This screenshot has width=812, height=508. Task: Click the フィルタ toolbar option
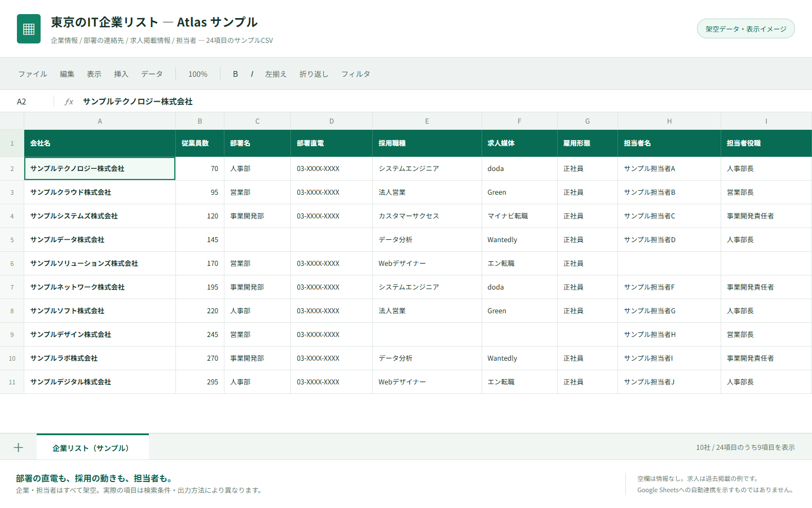pyautogui.click(x=356, y=74)
